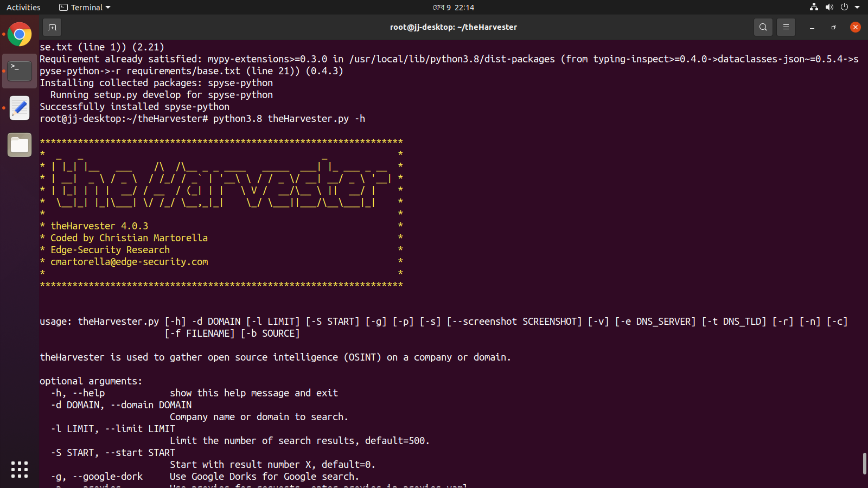Open Google Chrome from the dock

pyautogui.click(x=20, y=34)
